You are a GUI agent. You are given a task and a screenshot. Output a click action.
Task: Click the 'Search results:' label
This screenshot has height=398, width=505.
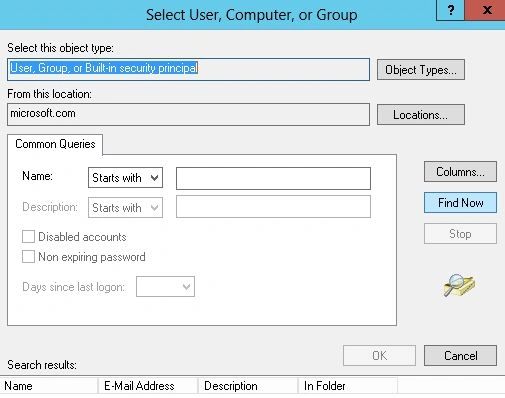42,365
